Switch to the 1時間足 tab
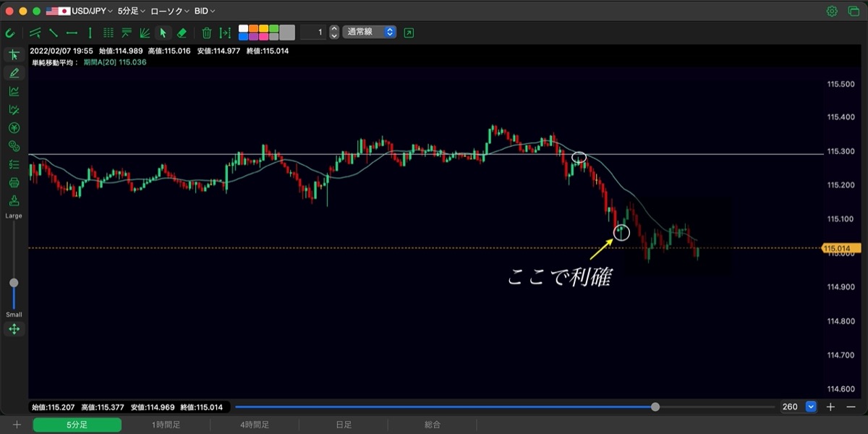 166,425
